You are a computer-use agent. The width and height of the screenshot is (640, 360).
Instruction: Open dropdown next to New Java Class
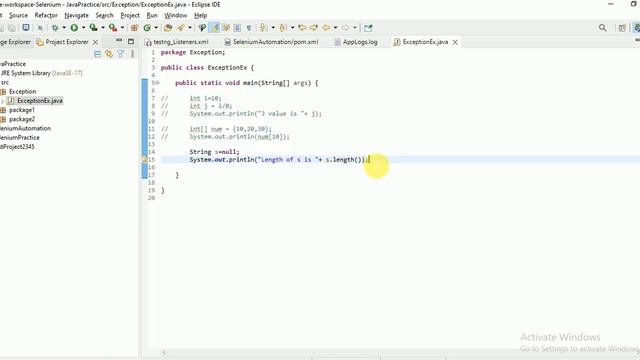(156, 28)
